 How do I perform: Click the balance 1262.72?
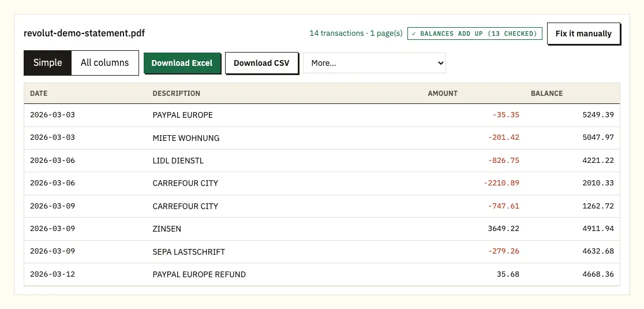(x=598, y=206)
